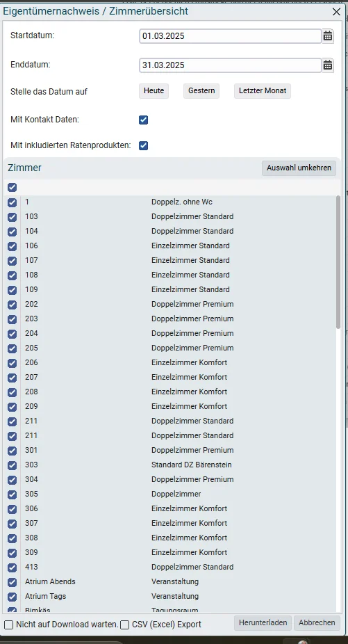Viewport: 348px width, 644px height.
Task: Click 'Doppelzimmer Standard' text for room 103
Action: [x=192, y=216]
